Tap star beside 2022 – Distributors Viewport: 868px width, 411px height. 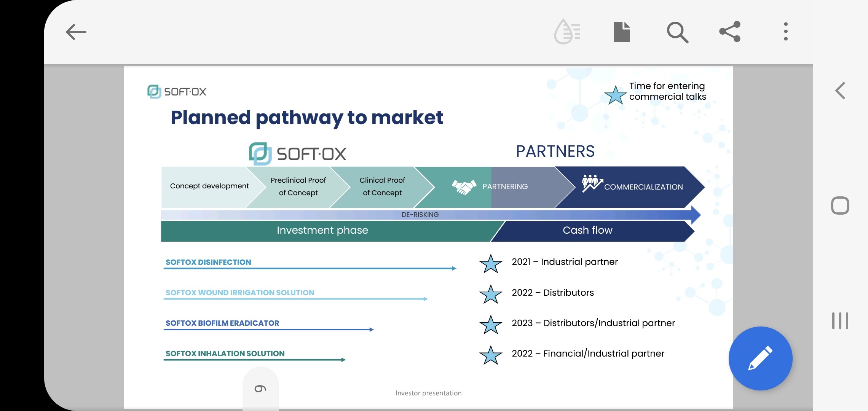491,294
